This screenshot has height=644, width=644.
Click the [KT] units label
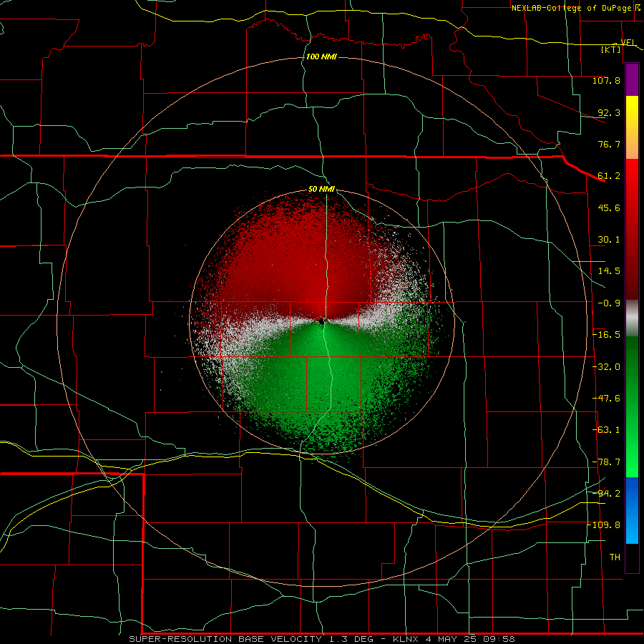[611, 49]
